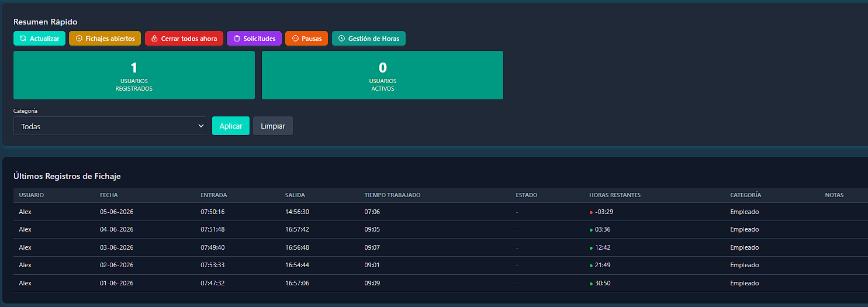Viewport: 868px width, 307px height.
Task: Open Gestión de Horas
Action: pos(369,39)
